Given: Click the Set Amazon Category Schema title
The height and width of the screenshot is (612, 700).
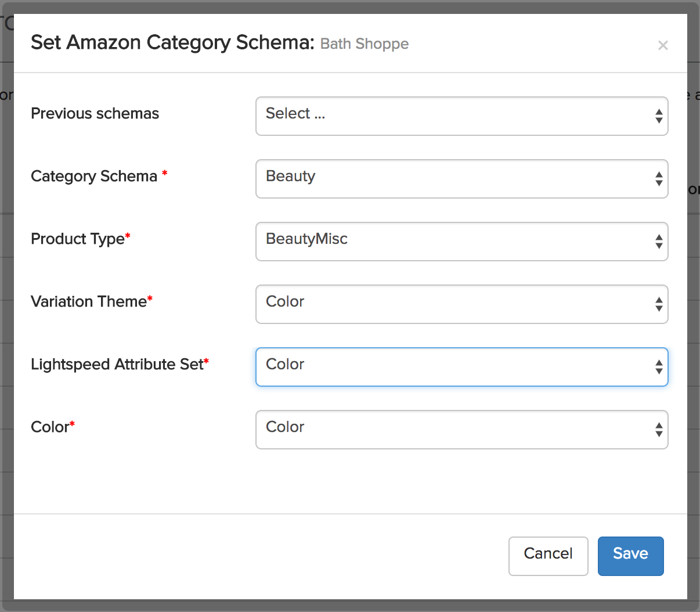Looking at the screenshot, I should [x=172, y=42].
